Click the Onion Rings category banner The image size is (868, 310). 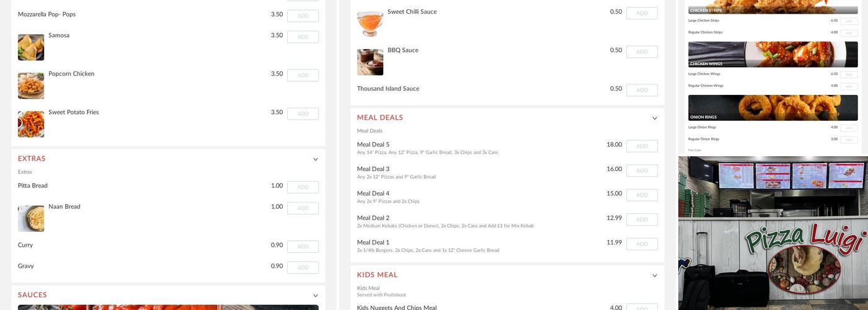point(773,108)
